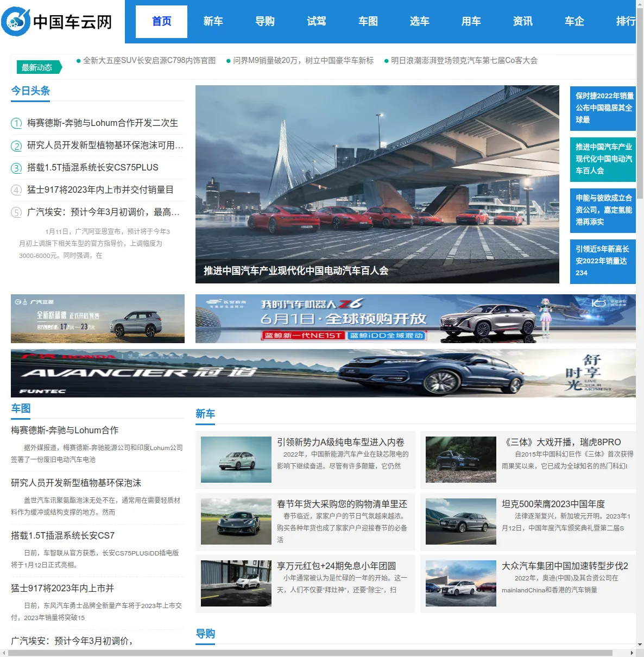Open thumbnail of 坦克500 article
Viewport: 644px width, 657px height.
pos(461,521)
